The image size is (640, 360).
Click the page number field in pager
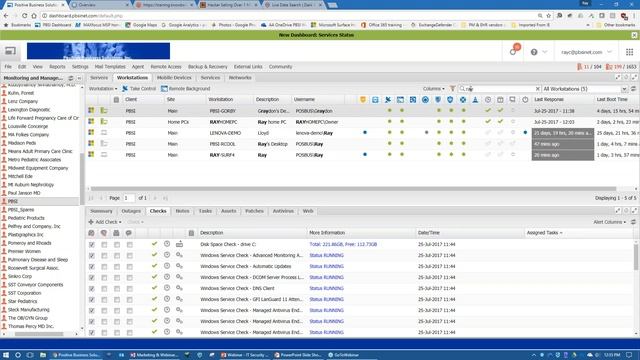129,198
